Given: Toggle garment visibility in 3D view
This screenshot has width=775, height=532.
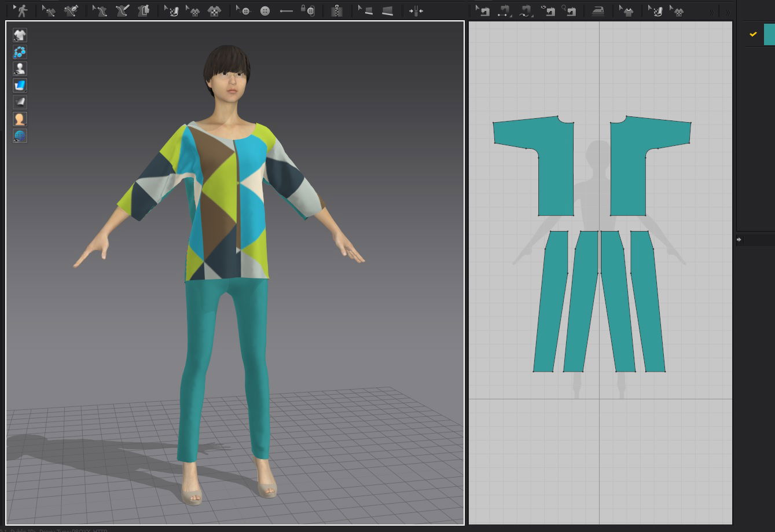Looking at the screenshot, I should pyautogui.click(x=20, y=35).
